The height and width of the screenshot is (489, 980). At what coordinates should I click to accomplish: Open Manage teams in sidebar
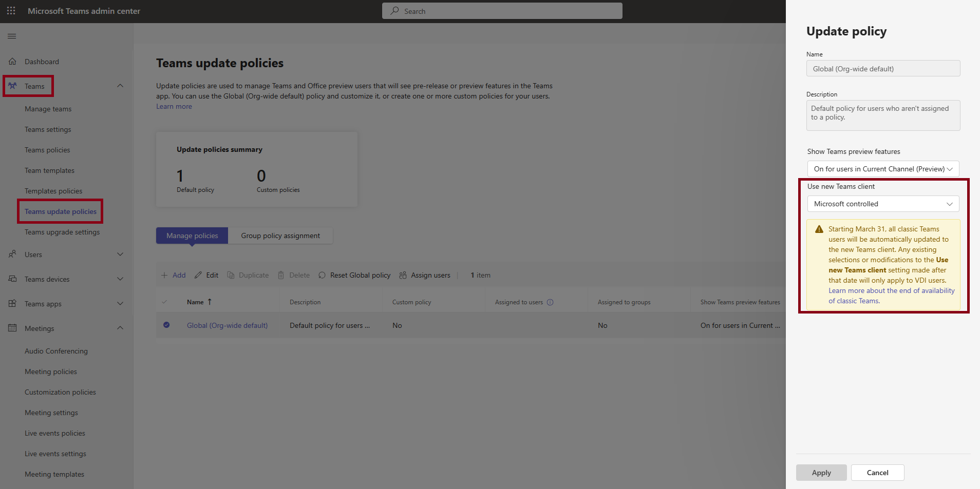tap(48, 109)
